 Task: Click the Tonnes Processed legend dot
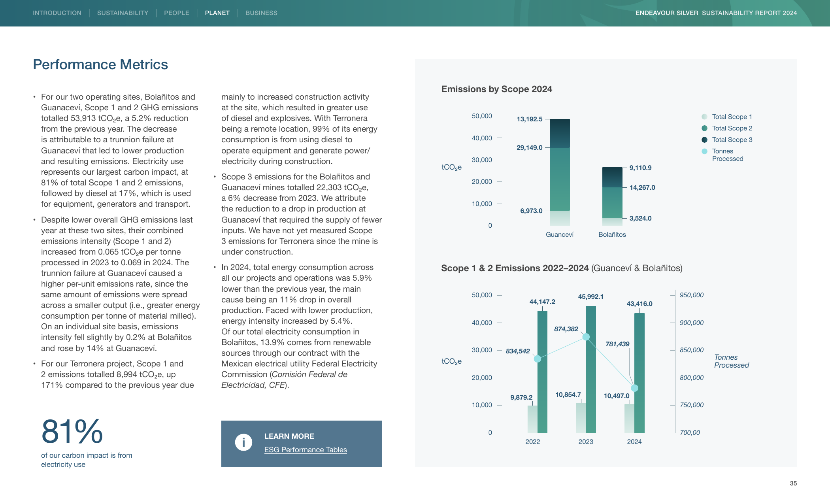coord(704,151)
